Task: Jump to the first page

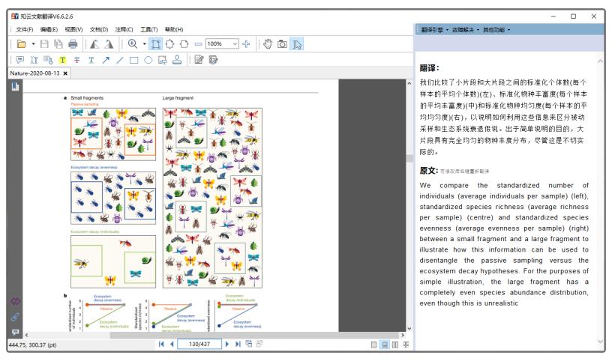Action: tap(162, 344)
